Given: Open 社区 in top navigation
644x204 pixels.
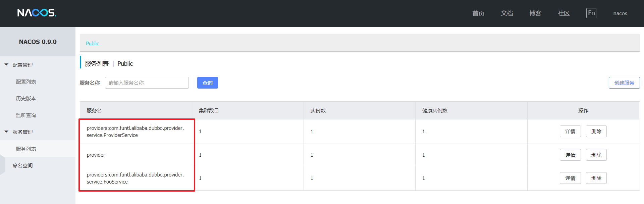Looking at the screenshot, I should [563, 13].
